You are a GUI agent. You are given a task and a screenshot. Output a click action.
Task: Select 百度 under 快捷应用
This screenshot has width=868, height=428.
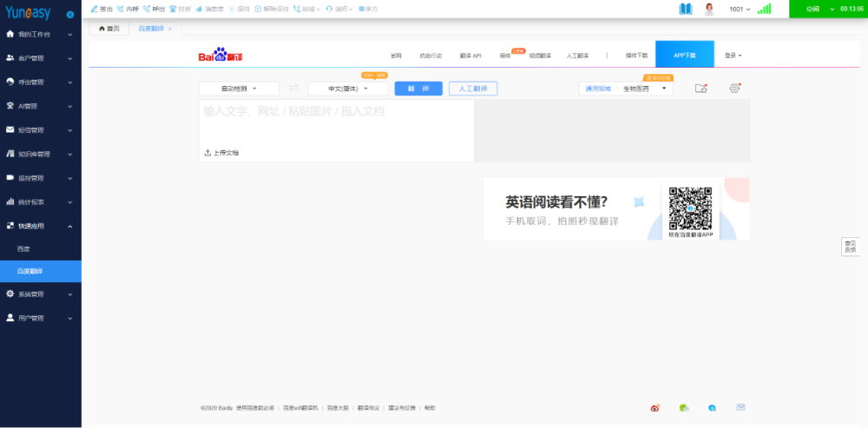coord(41,249)
